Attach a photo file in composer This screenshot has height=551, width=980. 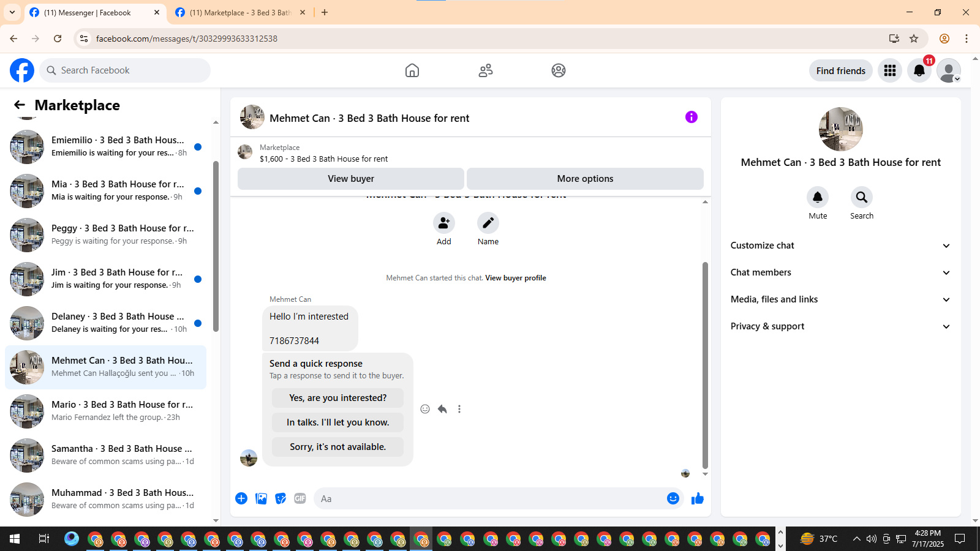tap(261, 498)
